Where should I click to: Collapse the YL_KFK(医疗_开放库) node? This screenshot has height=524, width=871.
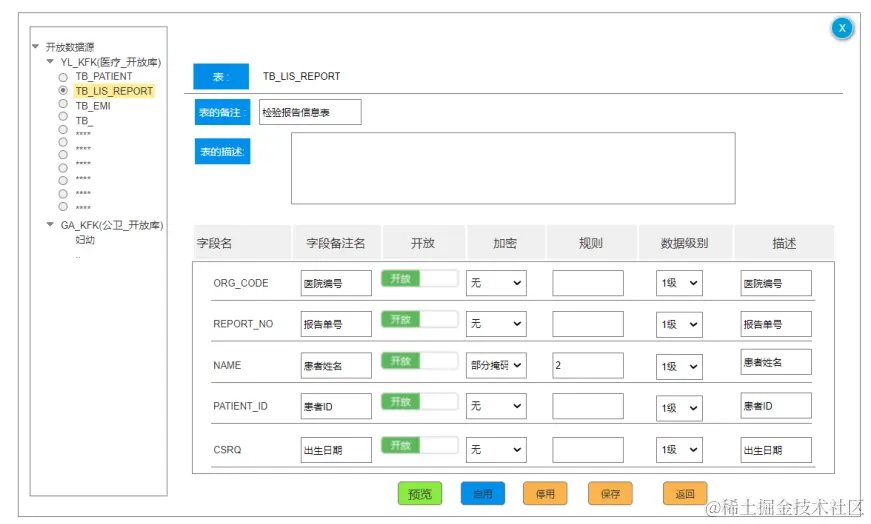(x=50, y=62)
